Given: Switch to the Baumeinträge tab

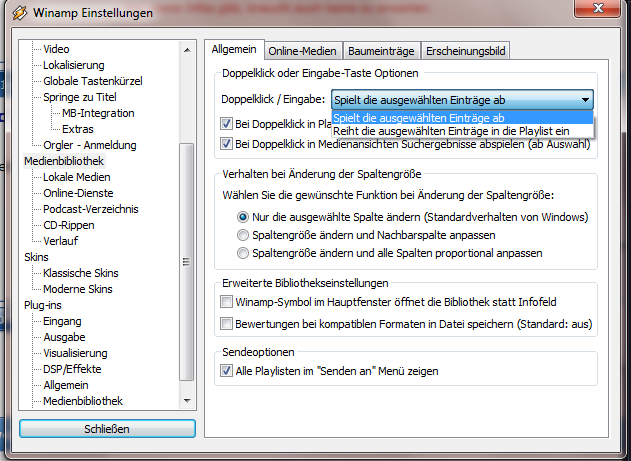Looking at the screenshot, I should pos(381,51).
